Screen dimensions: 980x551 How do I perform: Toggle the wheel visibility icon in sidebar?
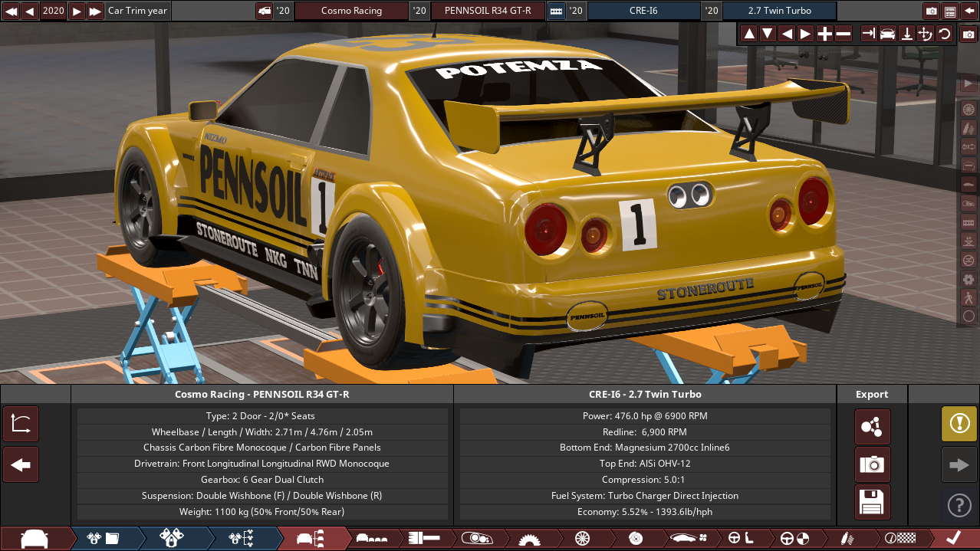click(x=968, y=109)
